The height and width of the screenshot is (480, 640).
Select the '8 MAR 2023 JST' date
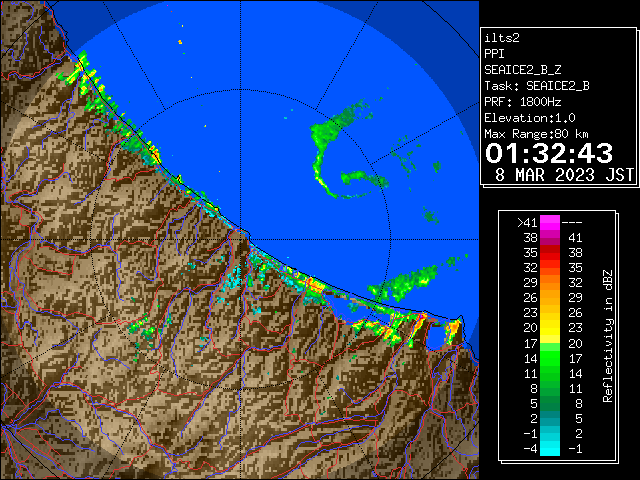click(x=564, y=175)
